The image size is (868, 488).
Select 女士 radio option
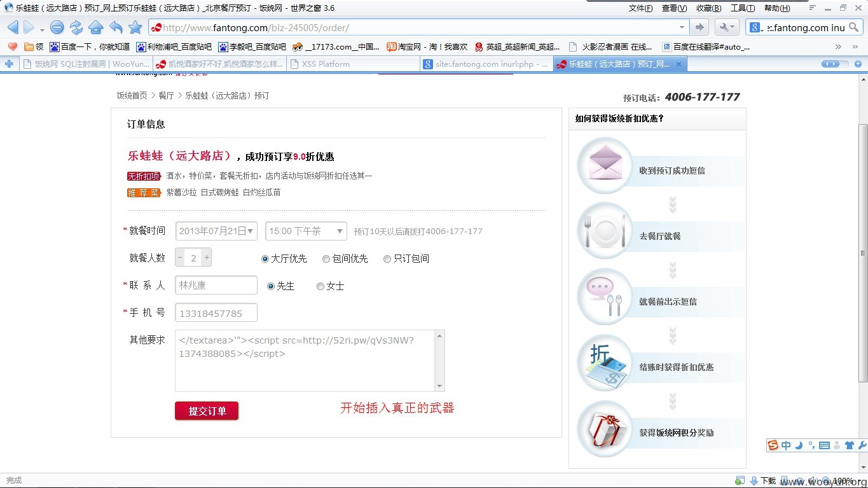point(320,286)
